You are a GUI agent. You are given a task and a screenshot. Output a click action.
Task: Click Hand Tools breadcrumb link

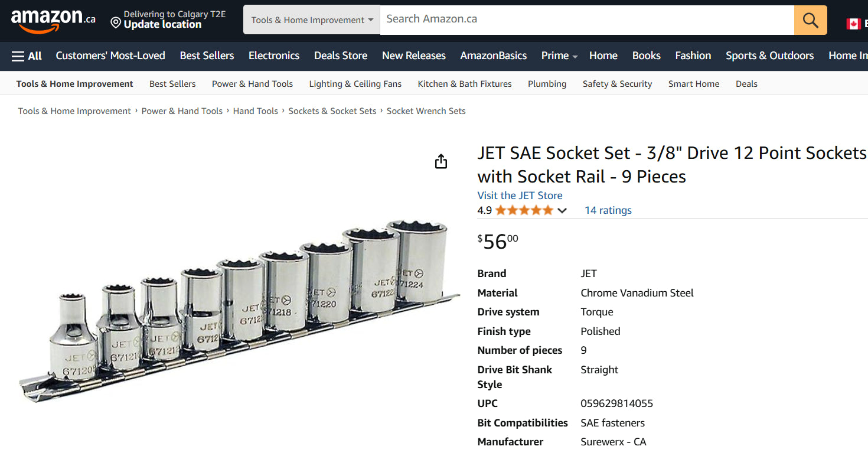[255, 111]
